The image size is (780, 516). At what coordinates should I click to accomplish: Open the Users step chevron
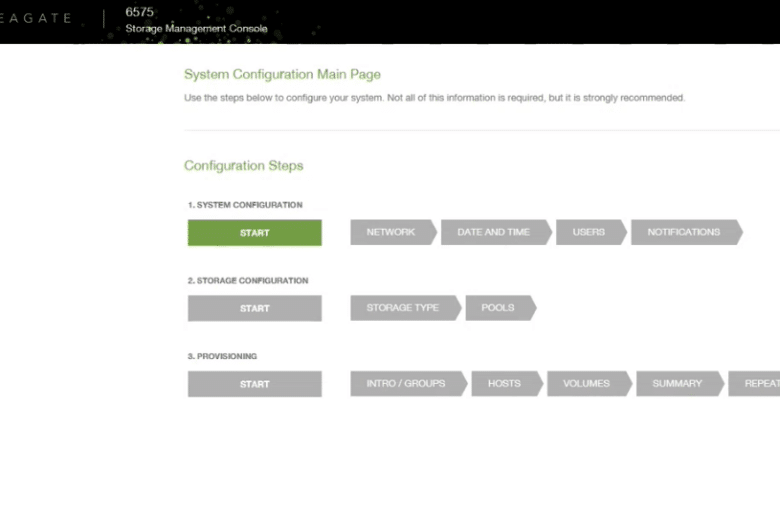591,232
